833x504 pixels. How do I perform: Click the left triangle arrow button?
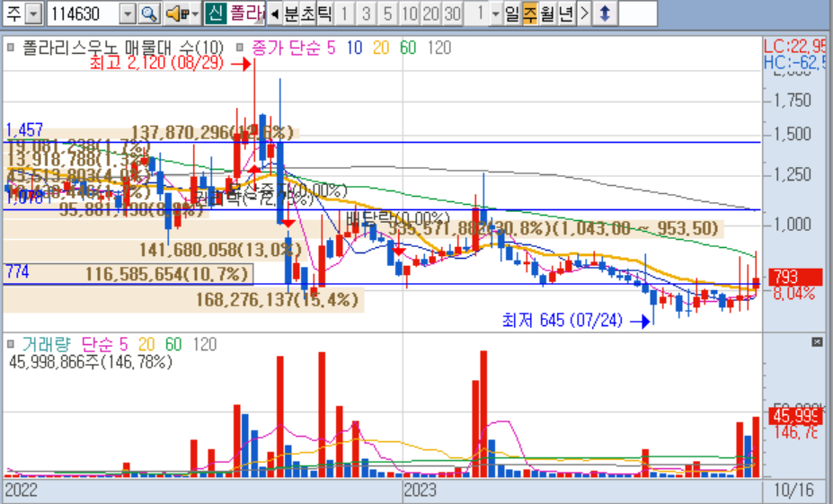pos(275,13)
